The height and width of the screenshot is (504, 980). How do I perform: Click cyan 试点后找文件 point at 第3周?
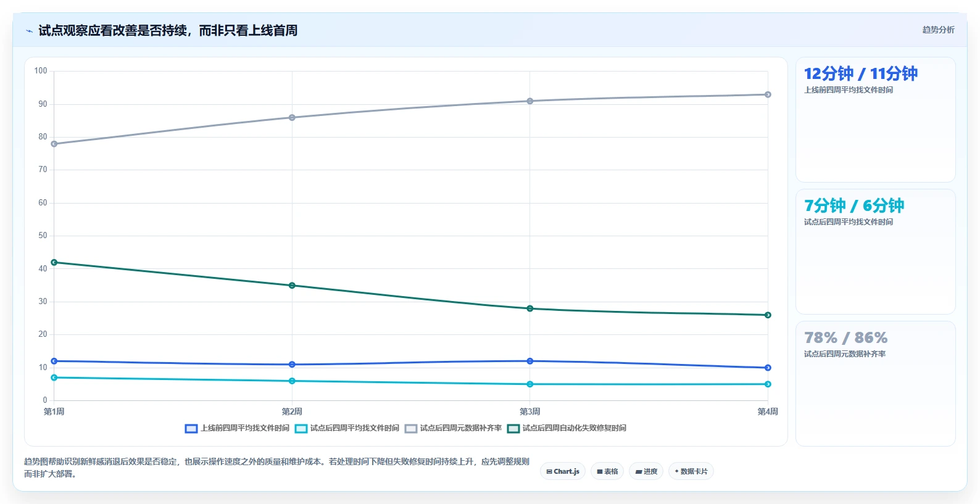(530, 384)
